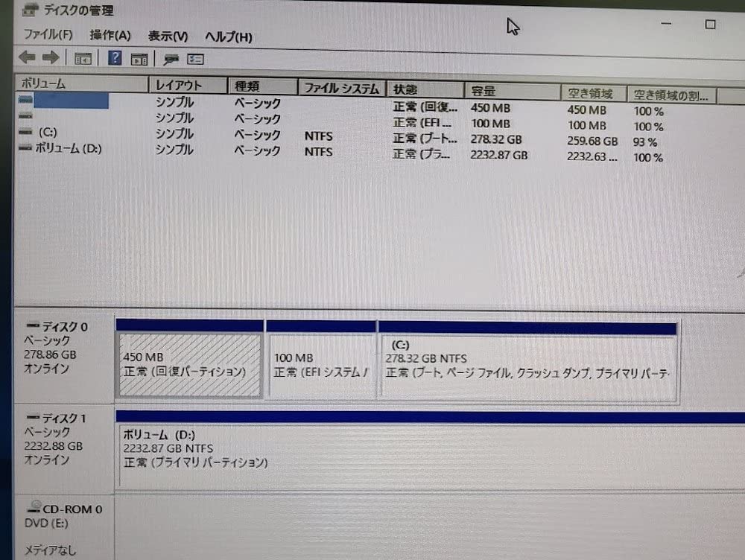745x560 pixels.
Task: Open the ヘルプ(H) menu
Action: coord(229,36)
